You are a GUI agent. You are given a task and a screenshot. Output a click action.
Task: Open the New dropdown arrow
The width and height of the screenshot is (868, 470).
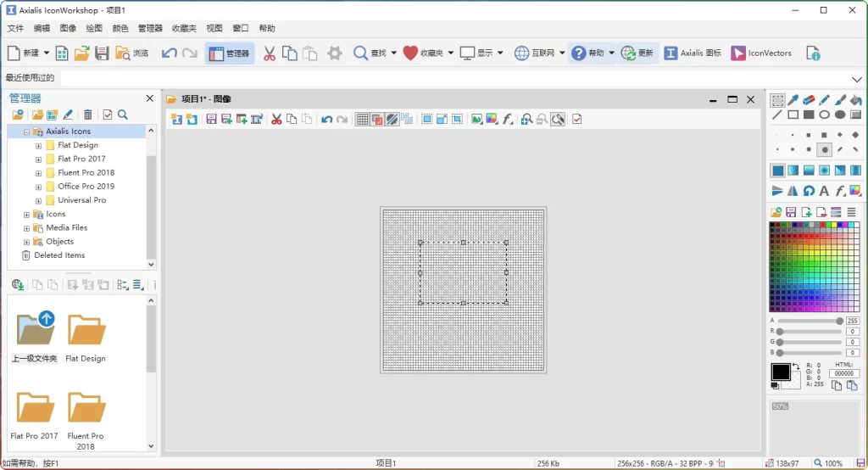[x=47, y=53]
